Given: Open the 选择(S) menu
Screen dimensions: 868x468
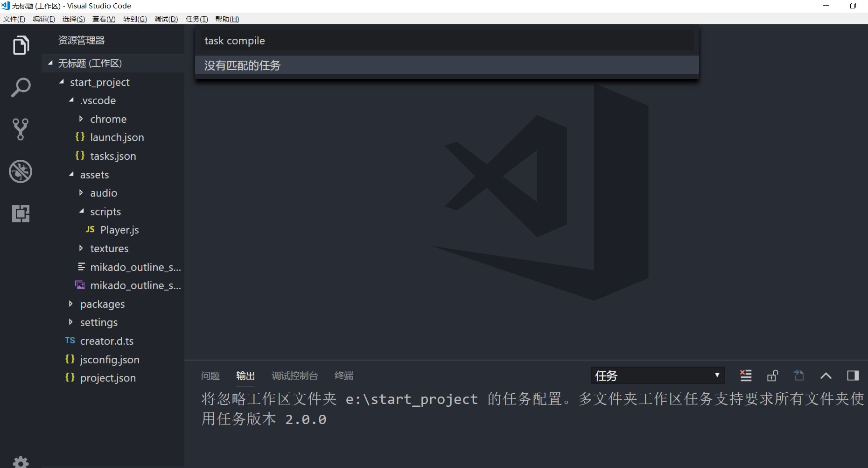Looking at the screenshot, I should tap(74, 19).
